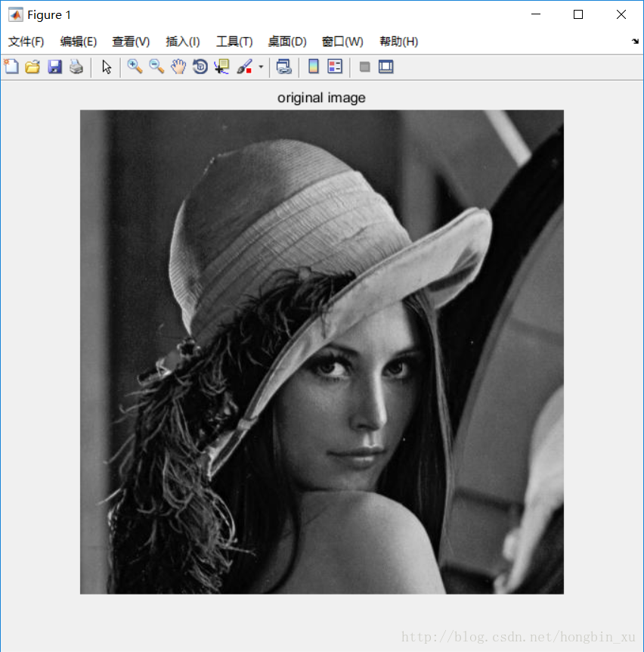Print the figure using printer icon
This screenshot has width=644, height=652.
click(76, 67)
